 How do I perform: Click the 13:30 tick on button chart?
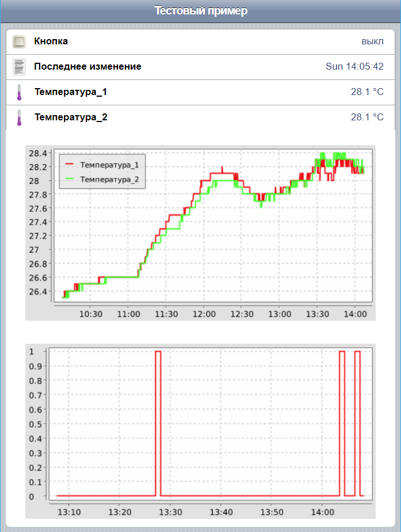click(170, 512)
